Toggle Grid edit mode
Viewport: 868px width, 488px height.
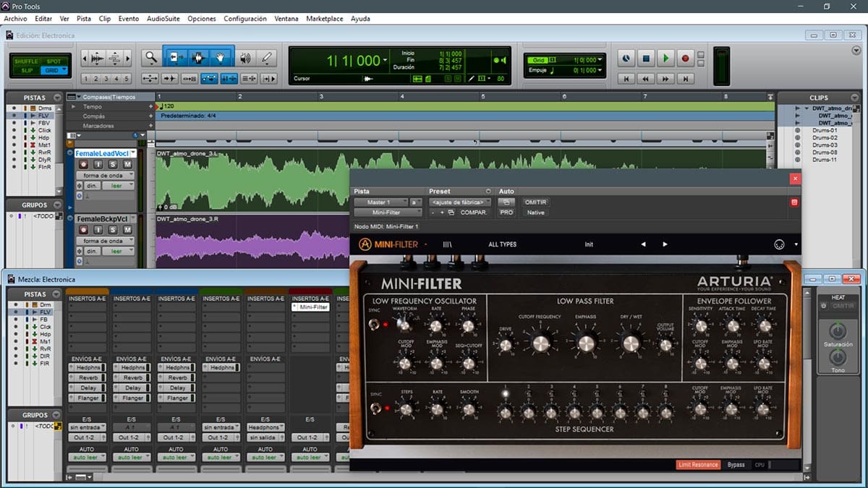coord(54,70)
